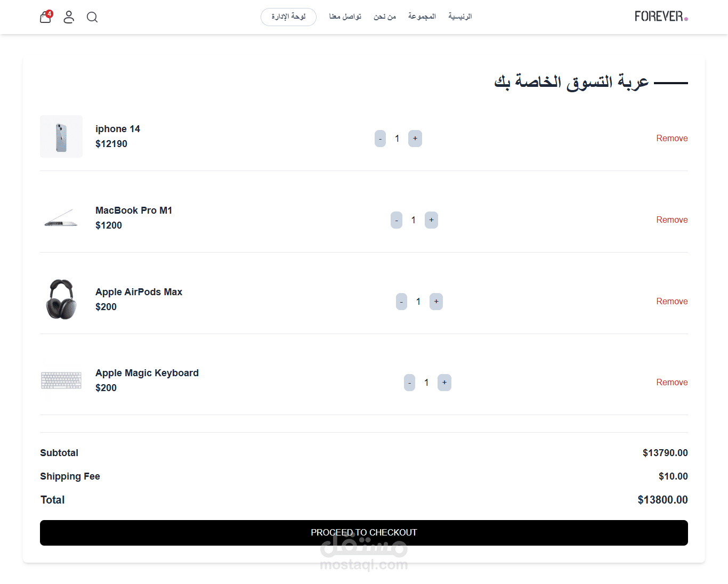Screen dimensions: 728x584
Task: Increase quantity of MacBook Pro M1
Action: [x=432, y=220]
